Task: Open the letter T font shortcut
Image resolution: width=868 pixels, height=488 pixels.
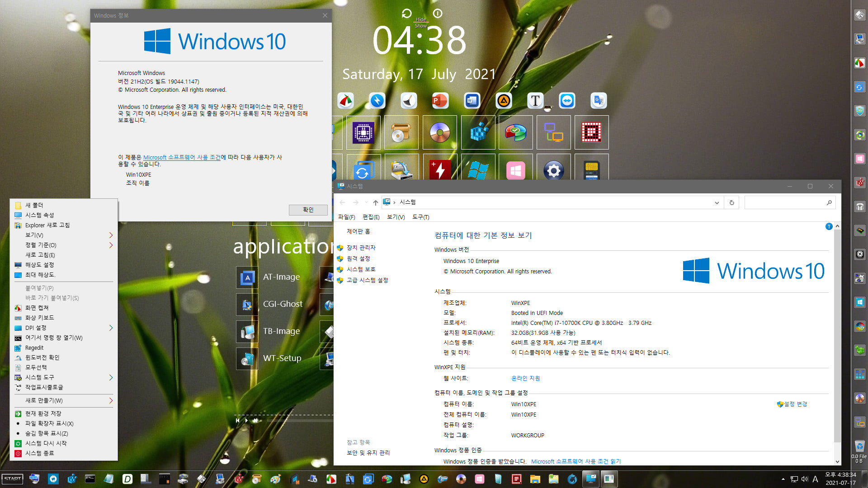Action: pyautogui.click(x=535, y=100)
